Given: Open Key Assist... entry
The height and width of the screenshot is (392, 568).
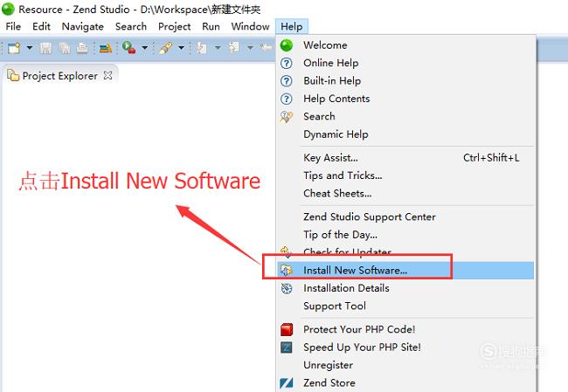Looking at the screenshot, I should (x=405, y=158).
